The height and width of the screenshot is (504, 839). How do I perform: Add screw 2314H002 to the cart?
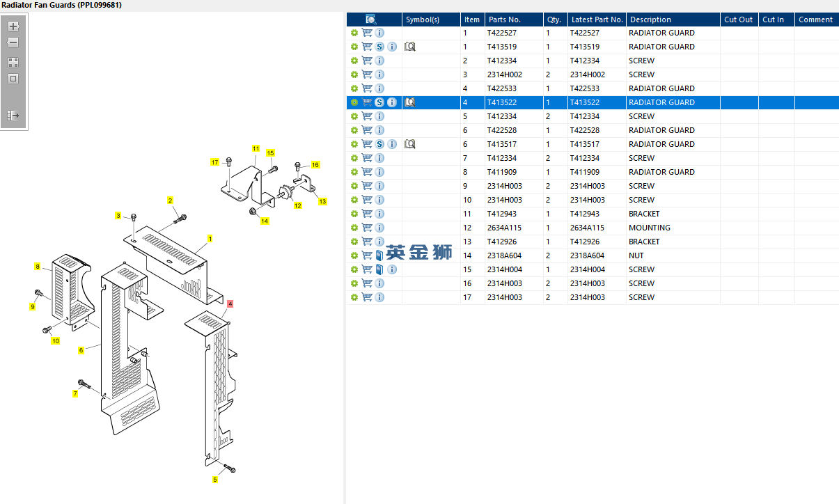pyautogui.click(x=367, y=74)
